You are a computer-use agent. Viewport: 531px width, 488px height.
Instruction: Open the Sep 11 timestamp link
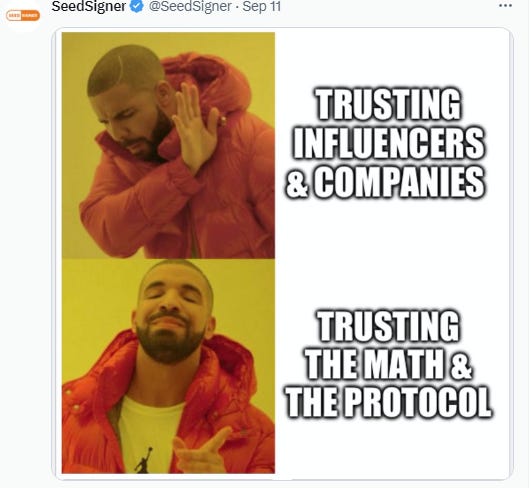262,6
